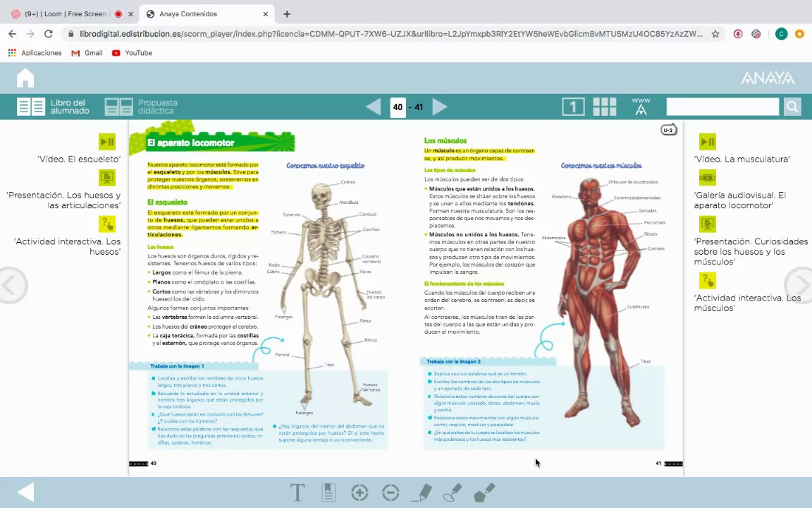The height and width of the screenshot is (508, 812).
Task: Play 'Vídeo. La musculatura' resource icon
Action: click(x=708, y=142)
